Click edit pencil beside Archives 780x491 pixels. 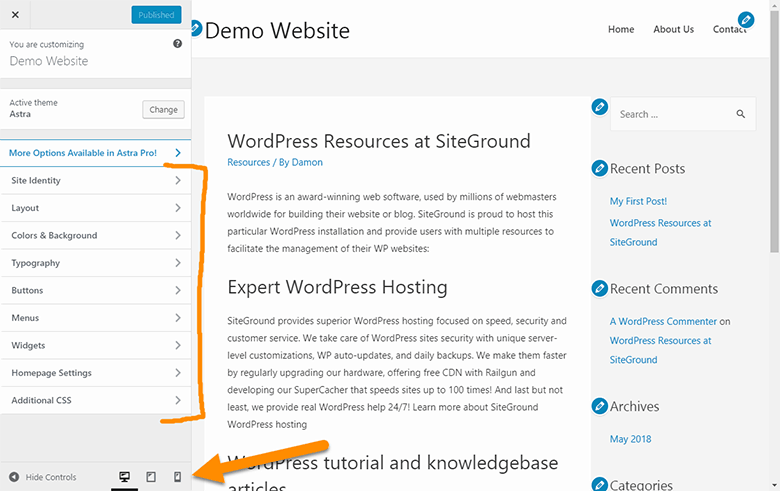(x=600, y=406)
